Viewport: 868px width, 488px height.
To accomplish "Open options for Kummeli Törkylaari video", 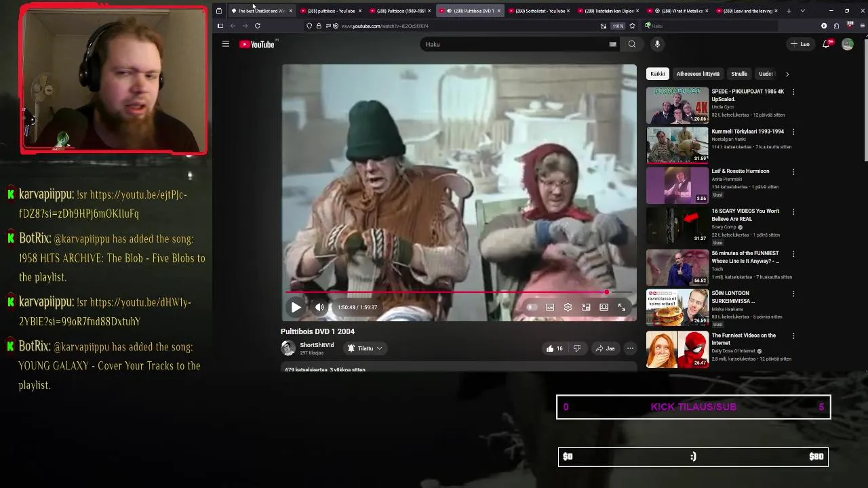I will [793, 131].
